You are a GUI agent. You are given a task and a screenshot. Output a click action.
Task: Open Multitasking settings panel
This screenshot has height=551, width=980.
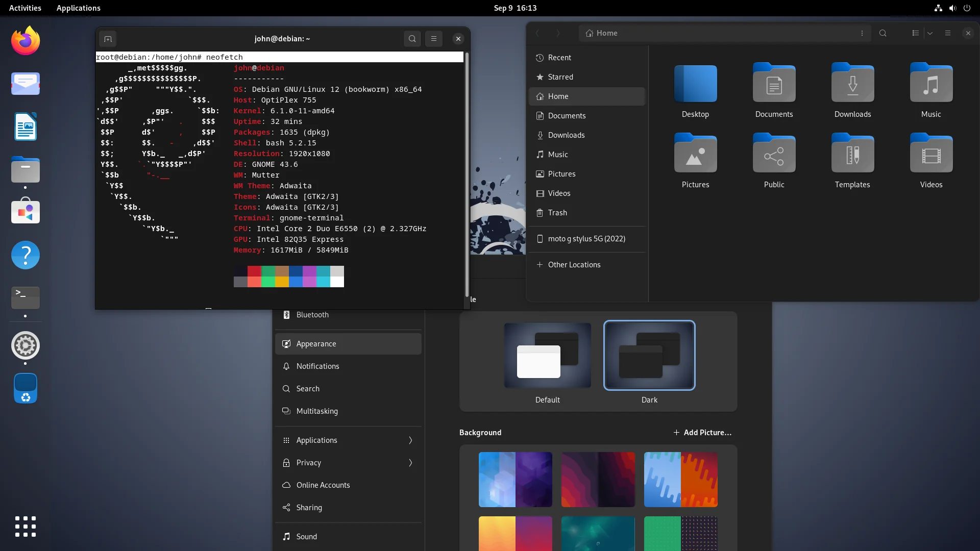pyautogui.click(x=348, y=411)
